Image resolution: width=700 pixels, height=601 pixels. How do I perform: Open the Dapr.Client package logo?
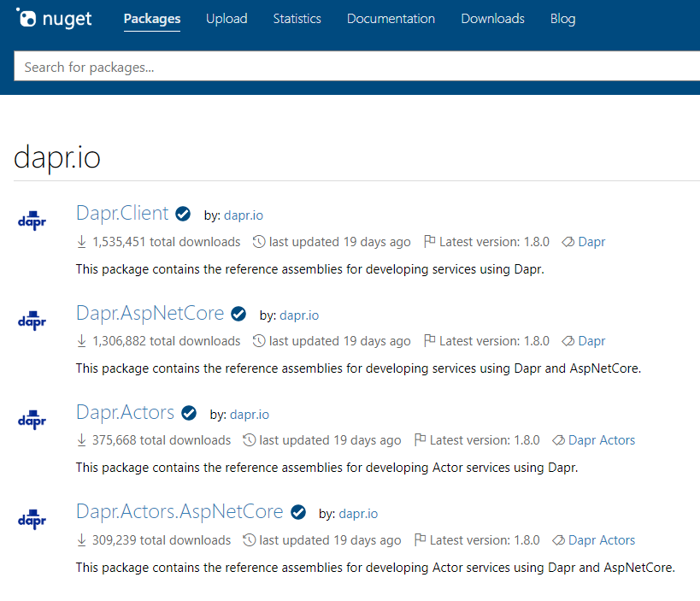click(x=32, y=221)
